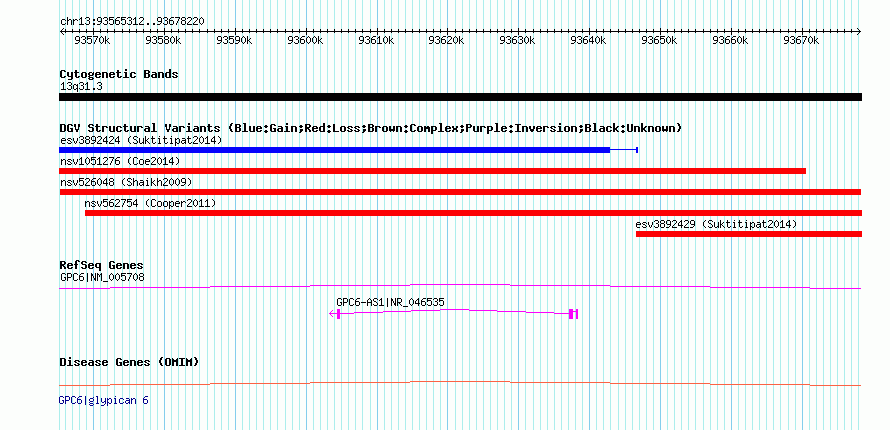The image size is (890, 430).
Task: Open nsv526048 (Shaikh2009) variant label
Action: [x=126, y=182]
